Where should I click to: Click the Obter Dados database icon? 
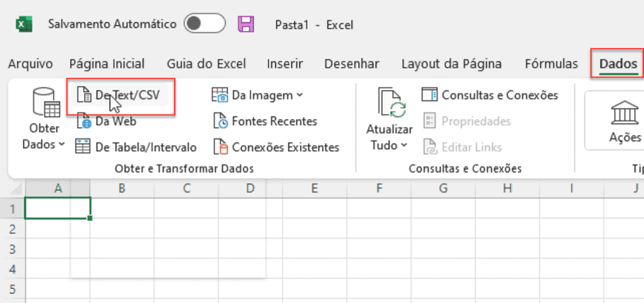[46, 103]
